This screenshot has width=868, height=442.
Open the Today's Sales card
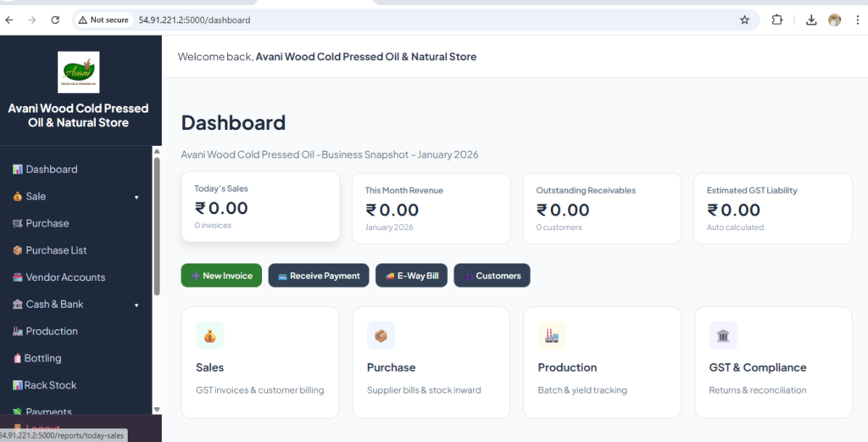[261, 207]
